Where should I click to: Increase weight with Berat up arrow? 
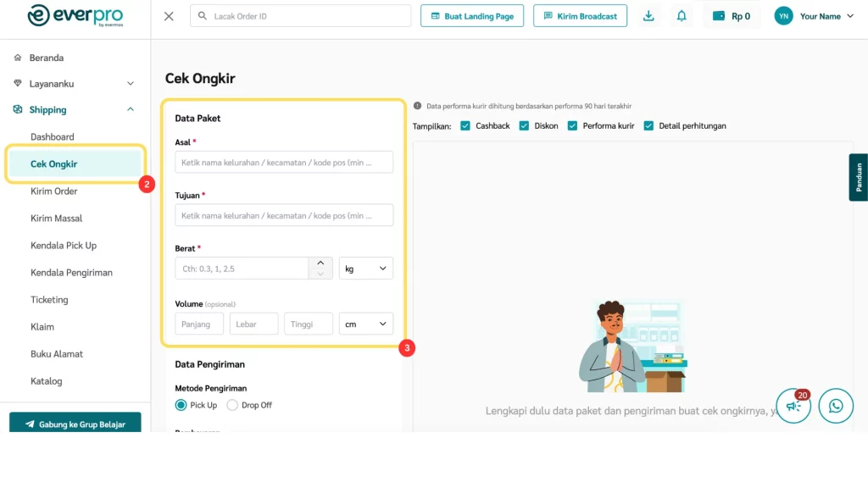point(320,263)
